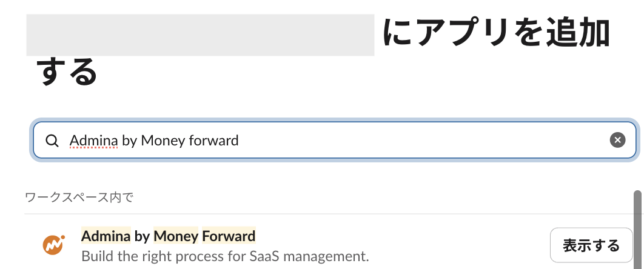Click highlighted Forward word in result title

coord(229,236)
